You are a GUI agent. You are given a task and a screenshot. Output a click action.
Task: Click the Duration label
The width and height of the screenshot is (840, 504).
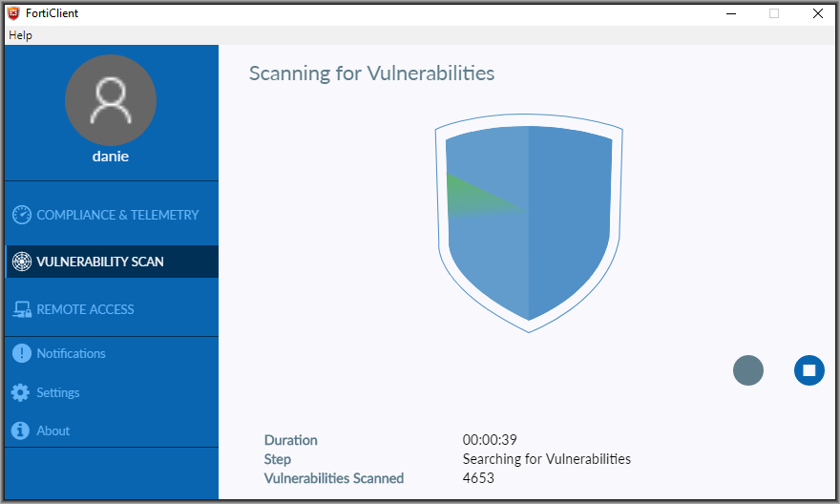291,440
